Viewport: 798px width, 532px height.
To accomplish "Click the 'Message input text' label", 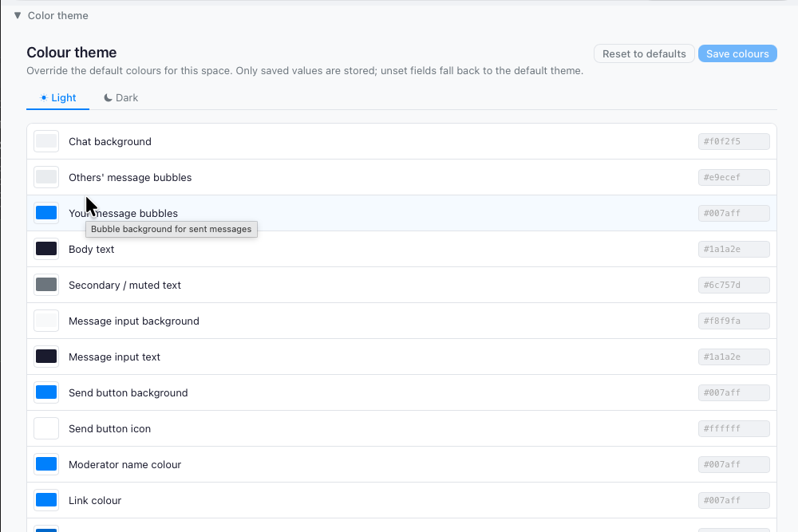I will [114, 357].
